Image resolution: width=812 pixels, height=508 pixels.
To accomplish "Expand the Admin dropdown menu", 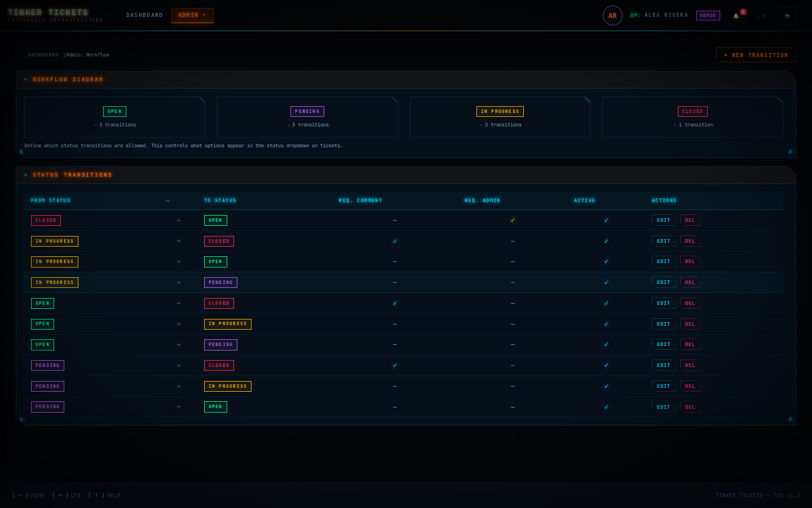I will click(x=192, y=15).
